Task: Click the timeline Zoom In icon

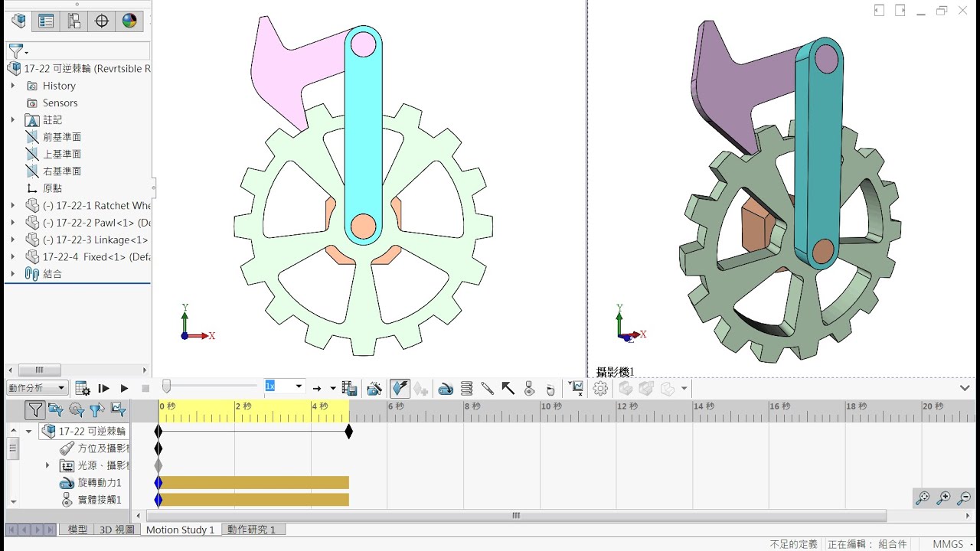Action: coord(943,498)
